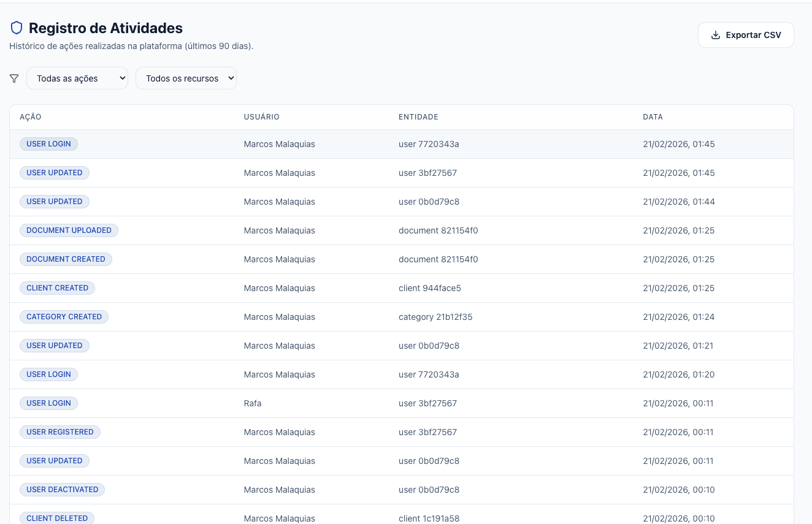Click the funnel filter icon

coord(14,78)
